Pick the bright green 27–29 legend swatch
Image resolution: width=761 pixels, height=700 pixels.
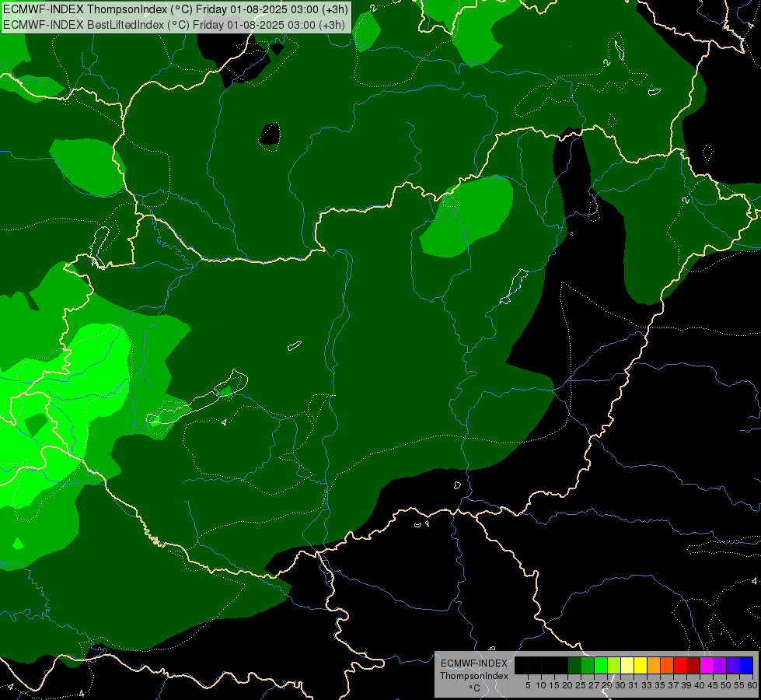tap(601, 665)
